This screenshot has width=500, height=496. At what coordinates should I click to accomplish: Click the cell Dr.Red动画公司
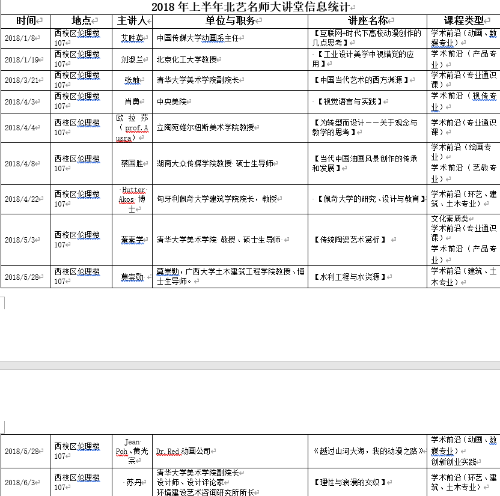click(x=184, y=451)
